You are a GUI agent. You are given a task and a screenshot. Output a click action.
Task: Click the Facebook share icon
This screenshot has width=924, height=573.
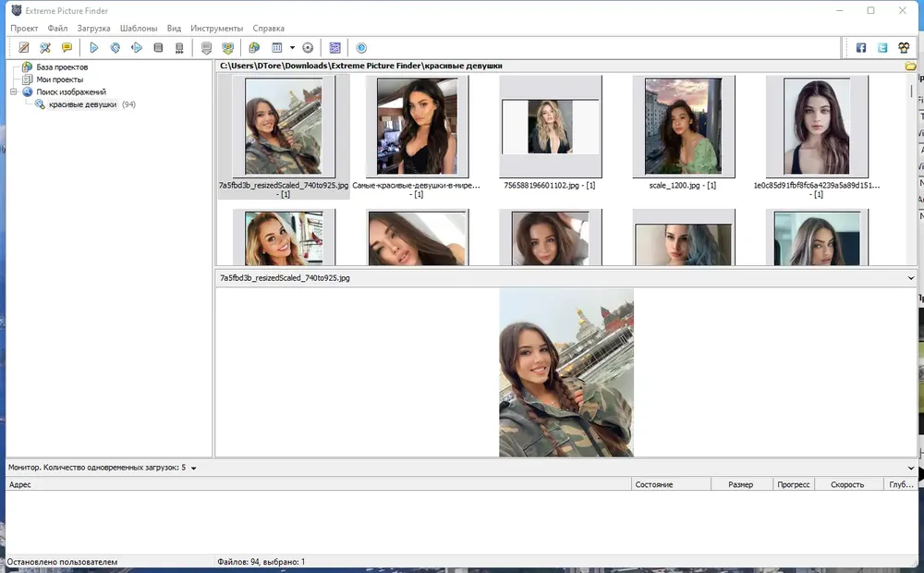tap(861, 48)
